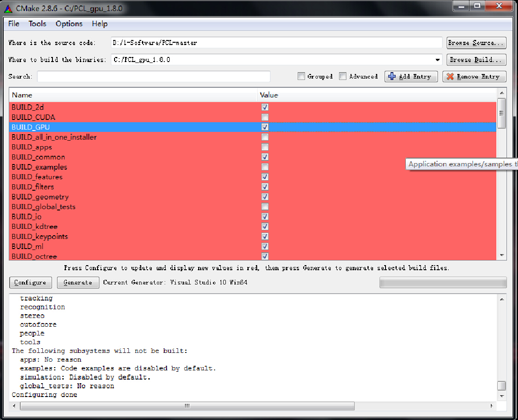Uncheck the BUILD_features checkbox
The image size is (518, 420).
coord(265,177)
